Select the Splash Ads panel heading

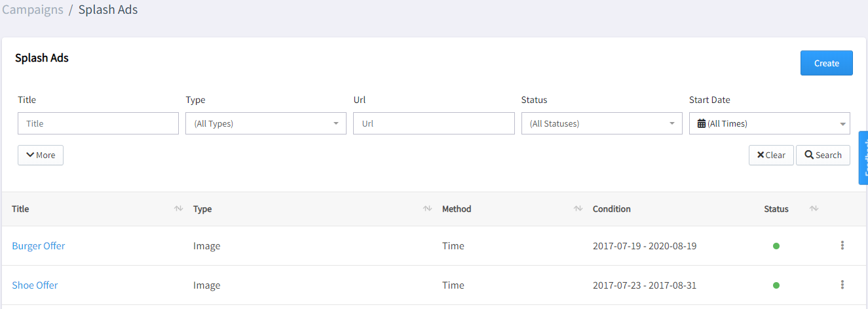(42, 58)
